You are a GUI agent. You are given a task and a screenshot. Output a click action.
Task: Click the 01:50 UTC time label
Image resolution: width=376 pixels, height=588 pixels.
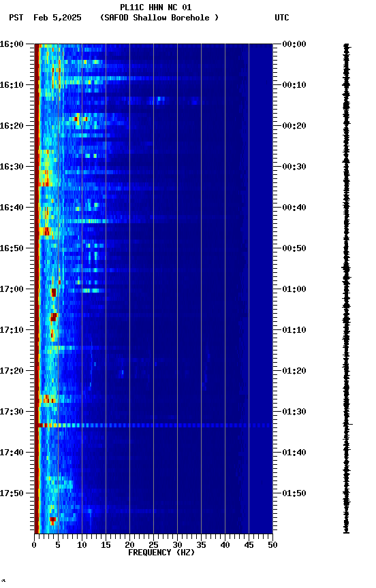pyautogui.click(x=294, y=493)
